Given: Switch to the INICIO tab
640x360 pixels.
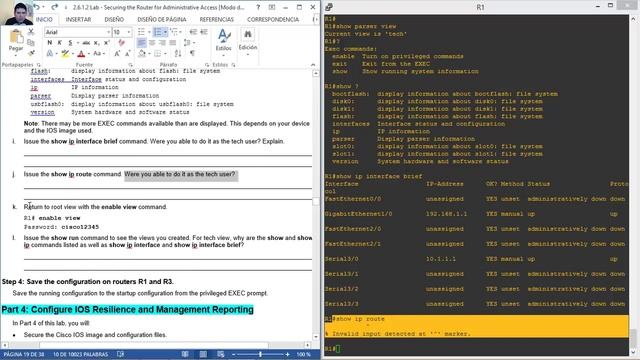Looking at the screenshot, I should [x=44, y=20].
